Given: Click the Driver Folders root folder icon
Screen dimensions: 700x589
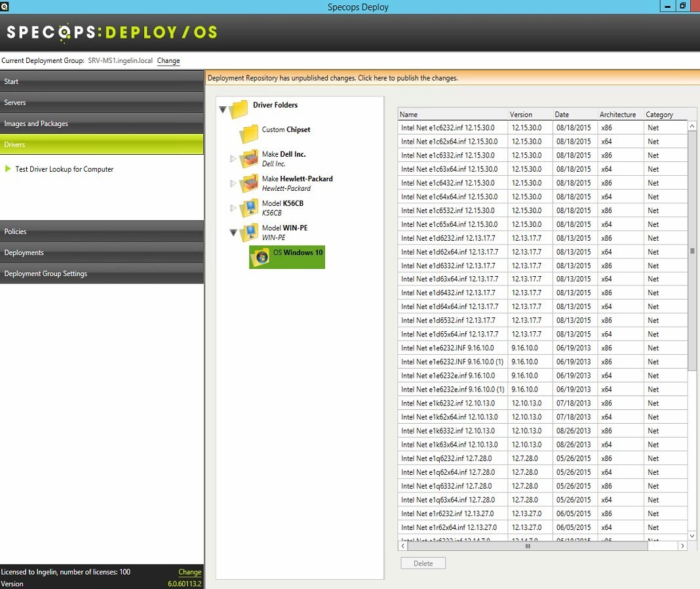Looking at the screenshot, I should (x=239, y=109).
